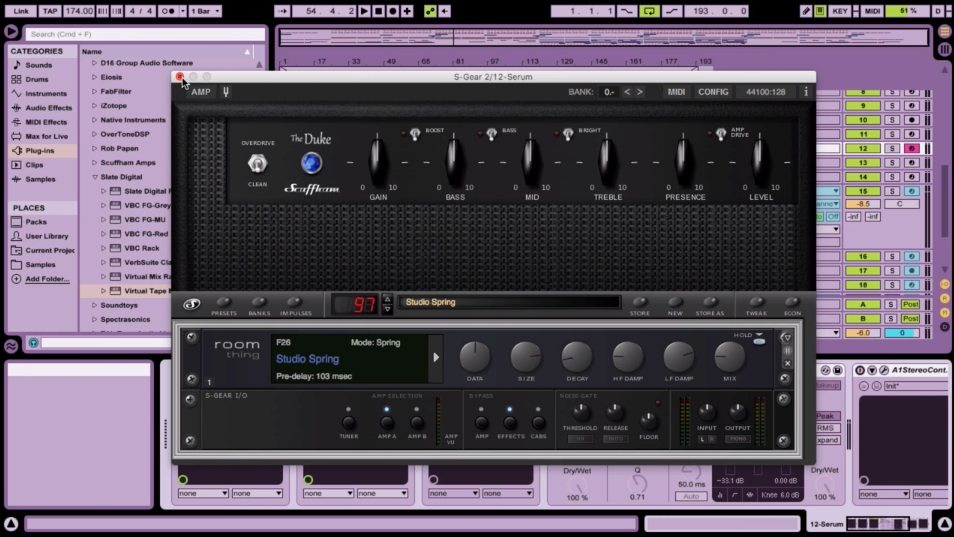Click Room Thing next preset arrow
The image size is (954, 537).
coord(436,358)
